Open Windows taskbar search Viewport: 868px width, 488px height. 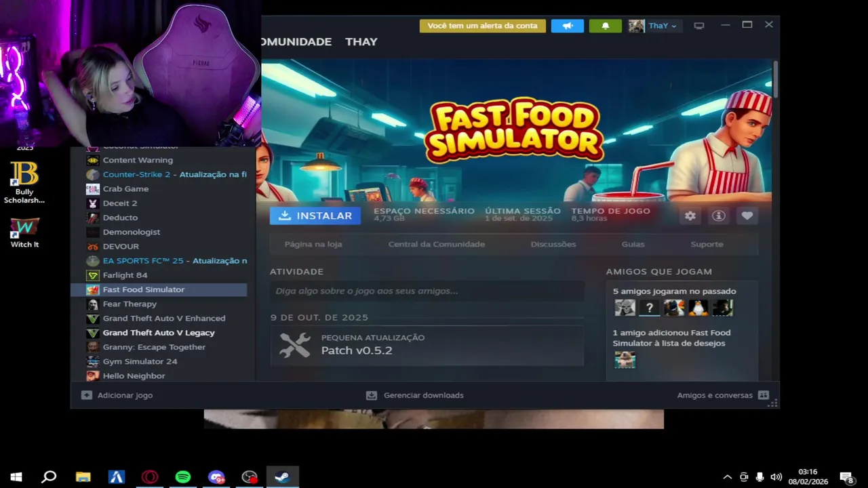click(49, 477)
